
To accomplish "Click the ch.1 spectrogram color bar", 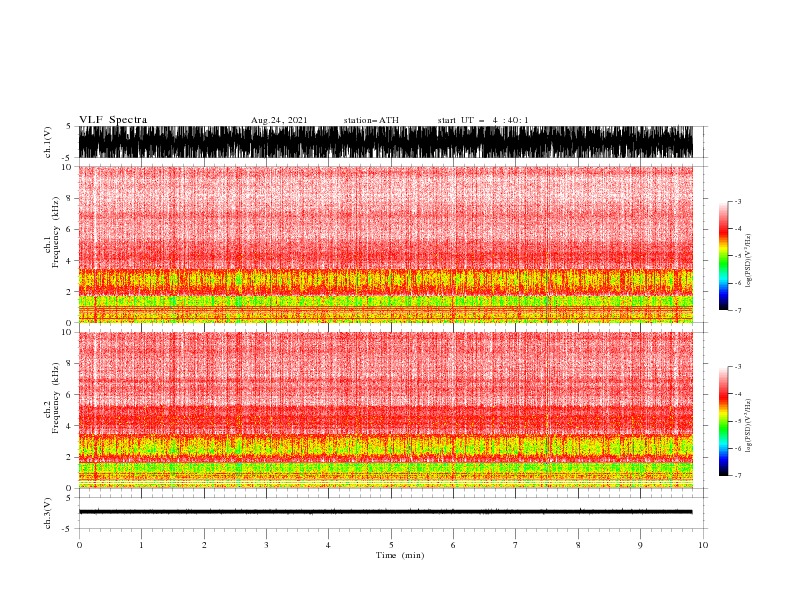I will pyautogui.click(x=723, y=256).
